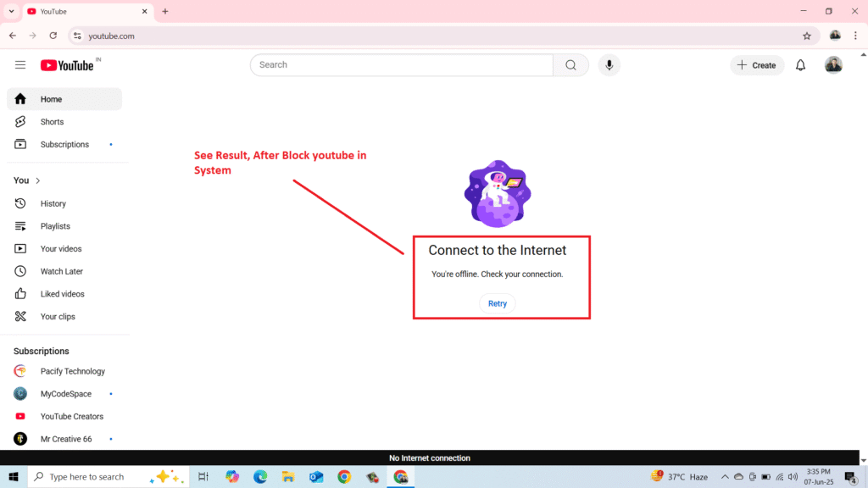
Task: Click the History clock icon
Action: (20, 203)
